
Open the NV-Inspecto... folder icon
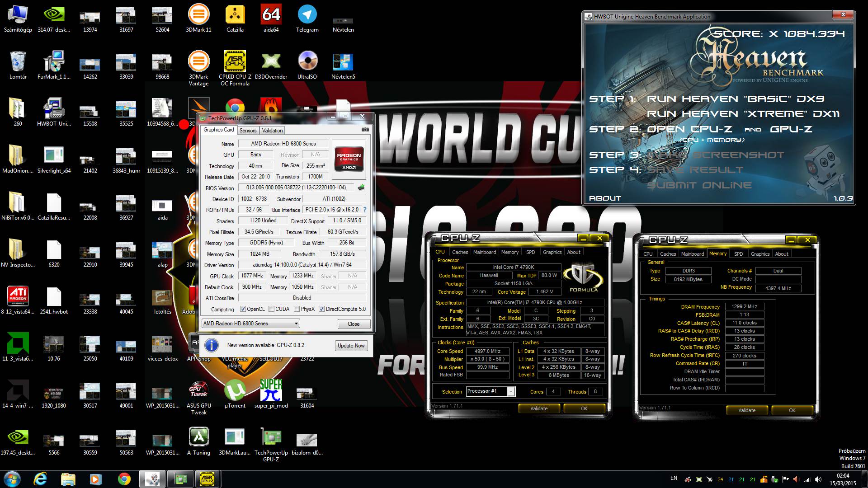click(x=18, y=253)
